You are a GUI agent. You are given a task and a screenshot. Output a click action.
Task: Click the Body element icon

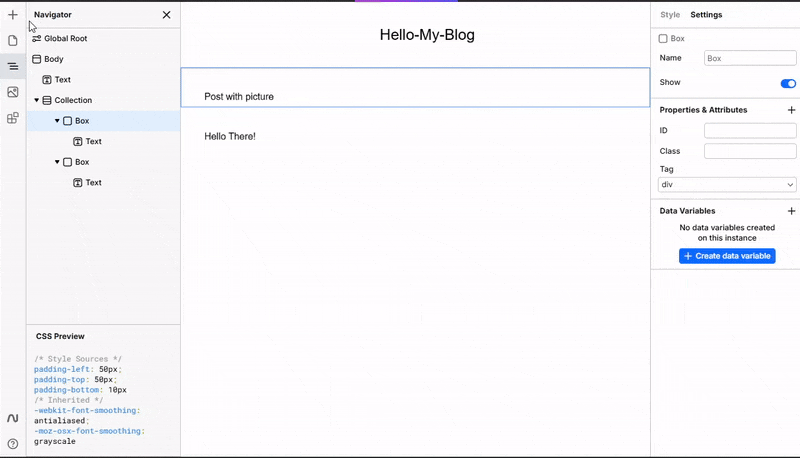click(37, 59)
